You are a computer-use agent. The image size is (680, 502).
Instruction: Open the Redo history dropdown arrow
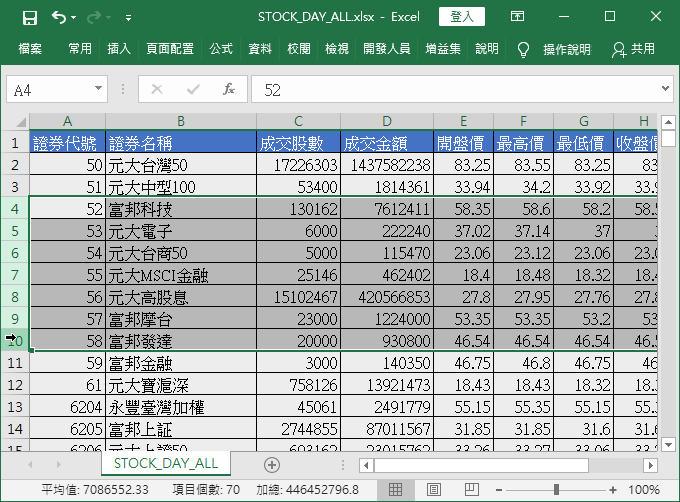[108, 17]
